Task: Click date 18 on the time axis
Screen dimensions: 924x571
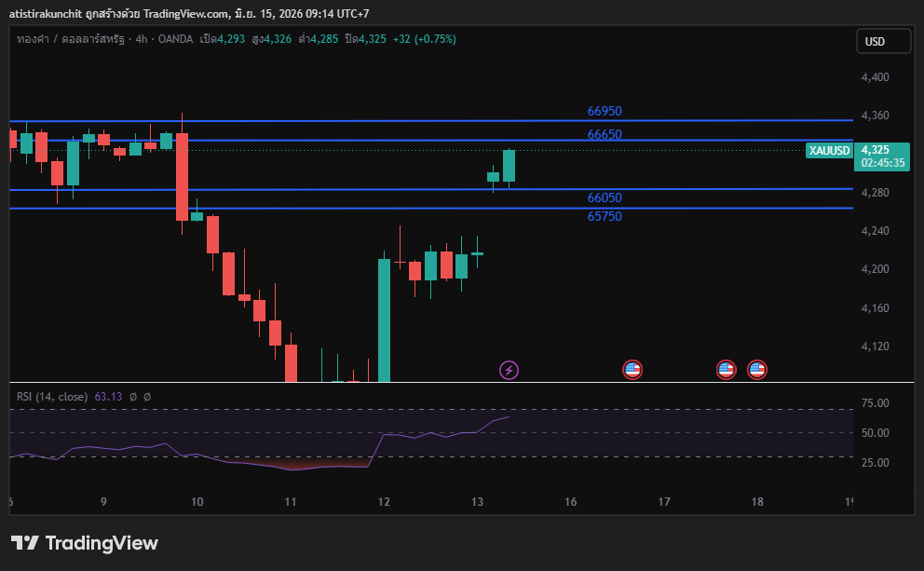Action: pos(757,502)
